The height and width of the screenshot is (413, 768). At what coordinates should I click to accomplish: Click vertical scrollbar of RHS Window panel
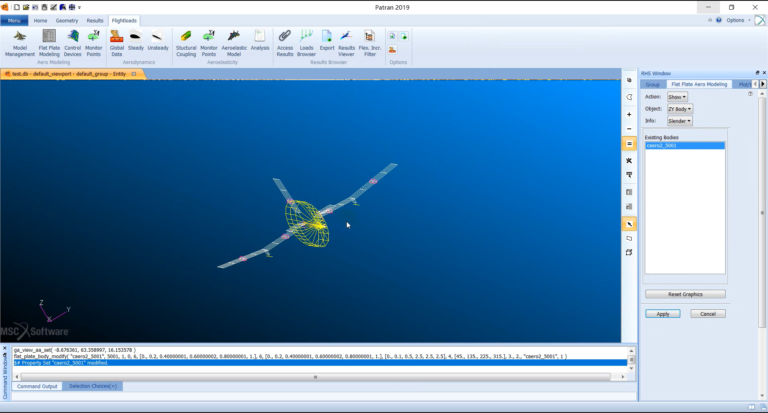(762, 212)
